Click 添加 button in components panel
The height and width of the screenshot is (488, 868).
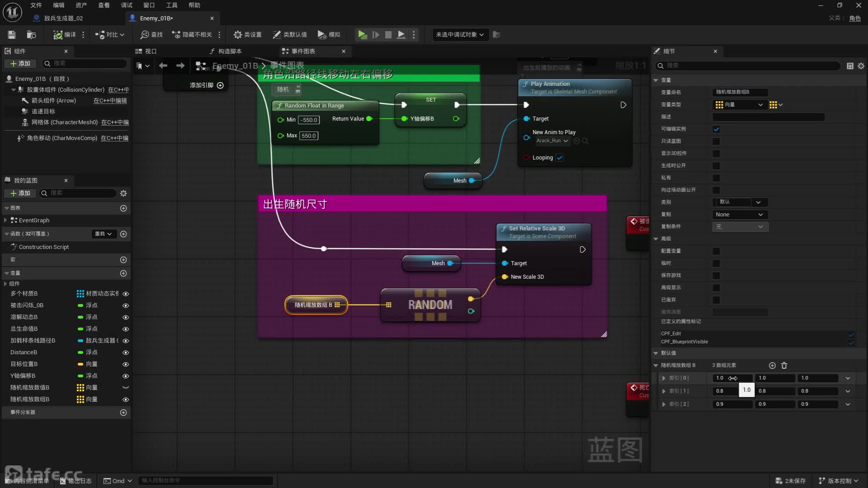[x=20, y=64]
